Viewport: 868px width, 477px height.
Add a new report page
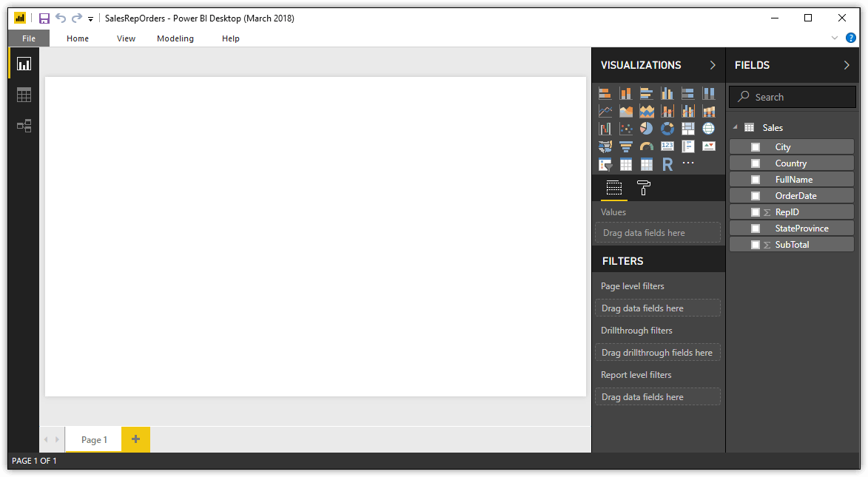tap(135, 440)
